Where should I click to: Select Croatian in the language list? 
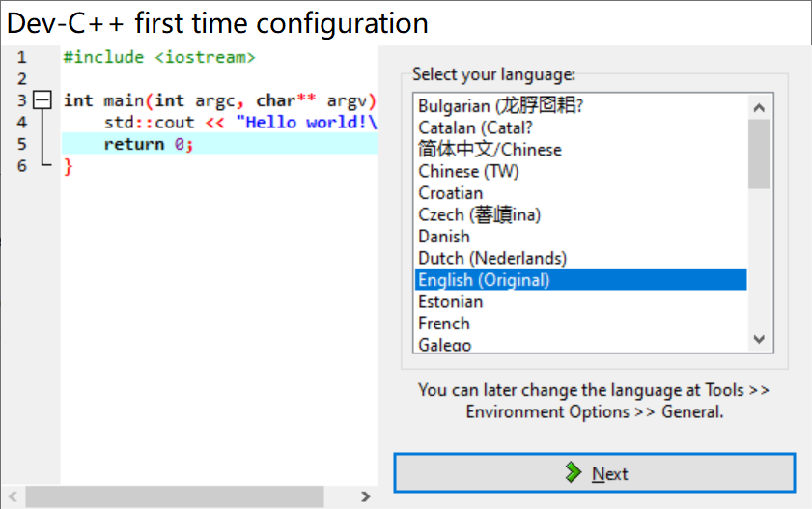pyautogui.click(x=580, y=193)
